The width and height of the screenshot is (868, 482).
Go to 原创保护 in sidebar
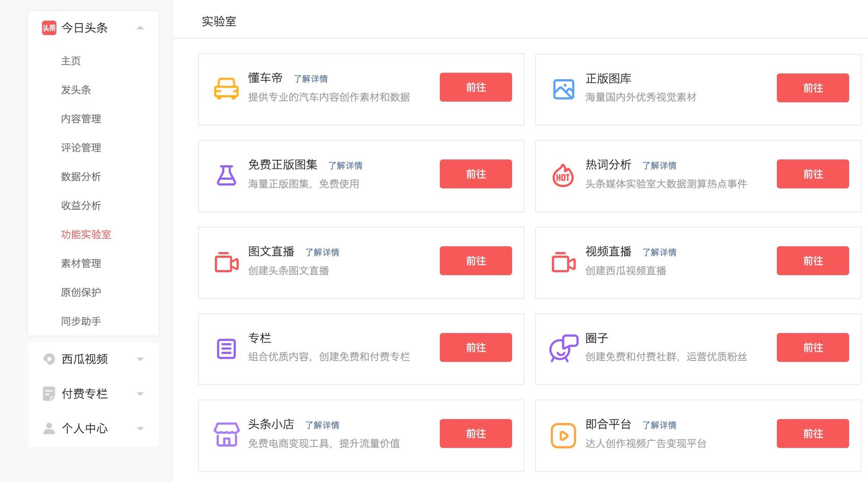click(81, 292)
